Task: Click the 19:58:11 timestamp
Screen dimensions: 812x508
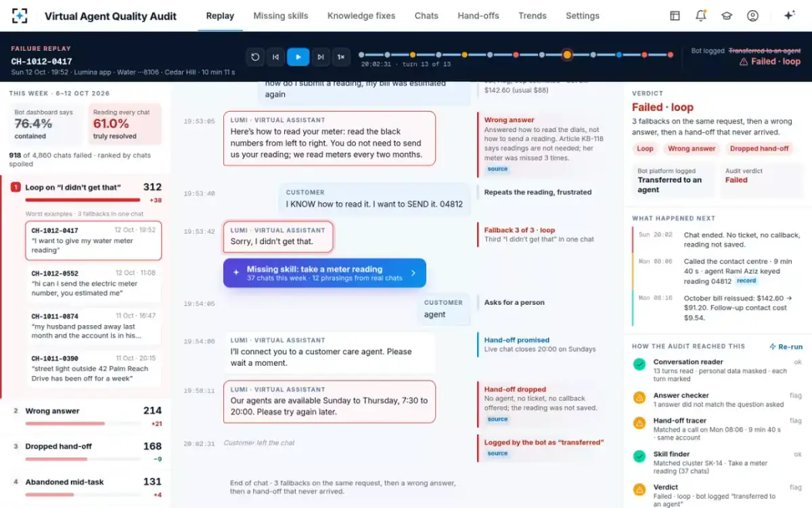Action: 199,391
